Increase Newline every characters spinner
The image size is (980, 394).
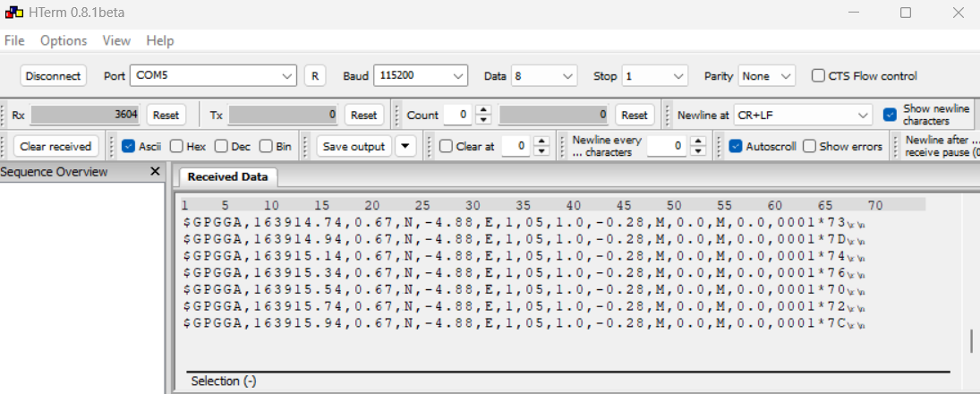pyautogui.click(x=698, y=141)
